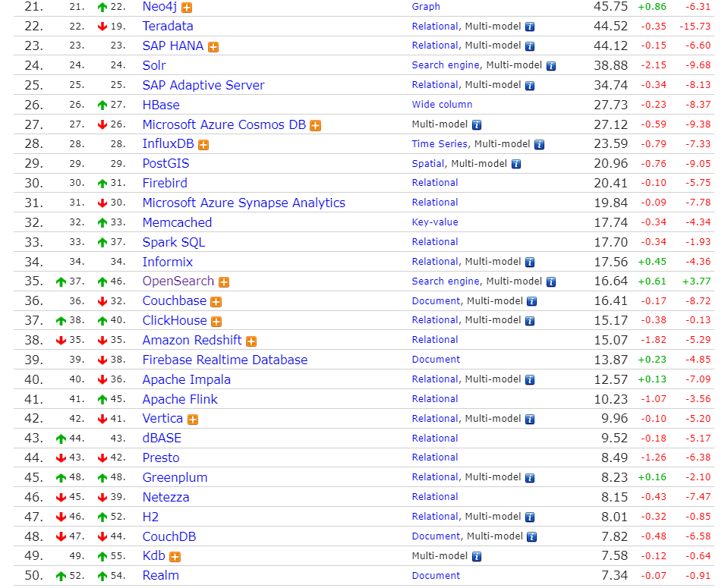This screenshot has height=588, width=728.
Task: Click the info icon in the Teradata row
Action: tap(530, 27)
